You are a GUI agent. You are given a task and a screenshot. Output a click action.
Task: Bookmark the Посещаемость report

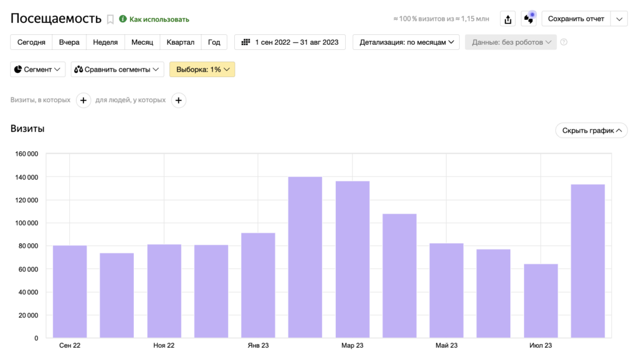point(110,19)
